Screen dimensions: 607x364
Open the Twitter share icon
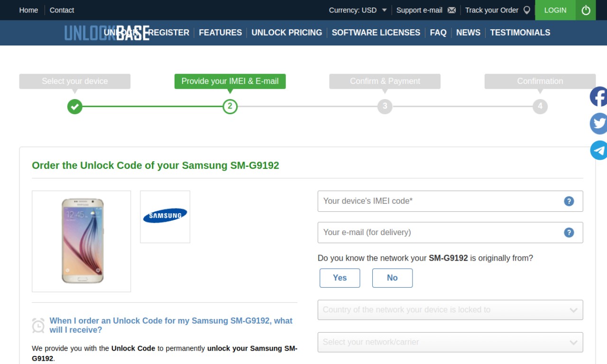pyautogui.click(x=598, y=124)
